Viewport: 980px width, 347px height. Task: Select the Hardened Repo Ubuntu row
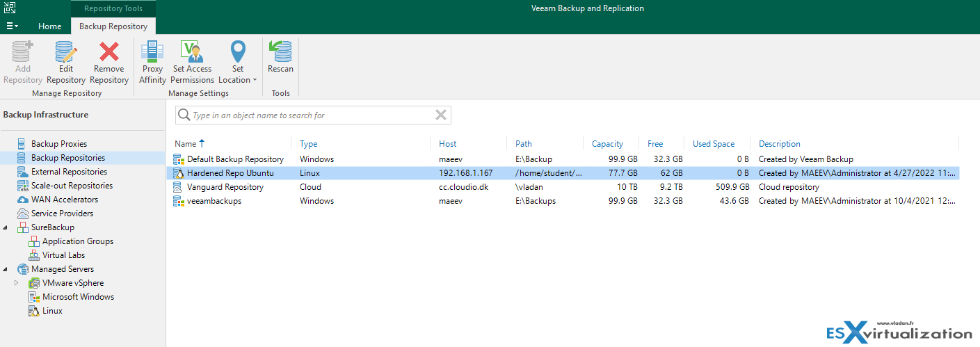coord(565,173)
